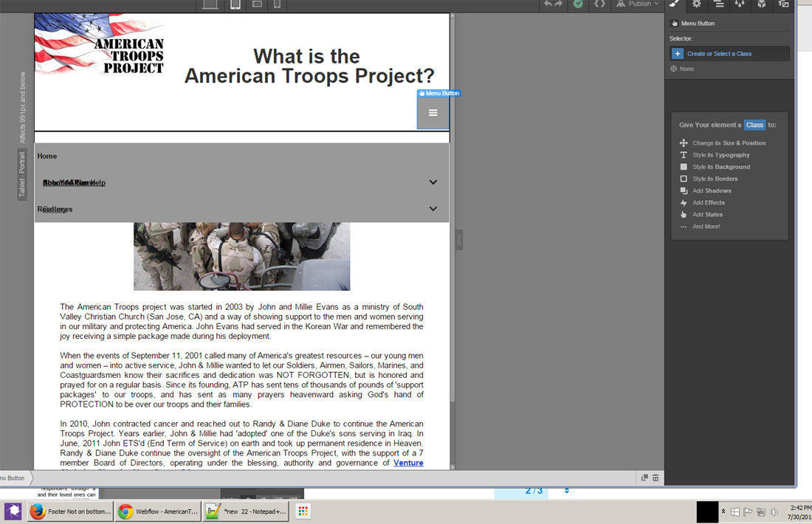Image resolution: width=812 pixels, height=524 pixels.
Task: Click the volume speaker tray icon
Action: pyautogui.click(x=774, y=512)
